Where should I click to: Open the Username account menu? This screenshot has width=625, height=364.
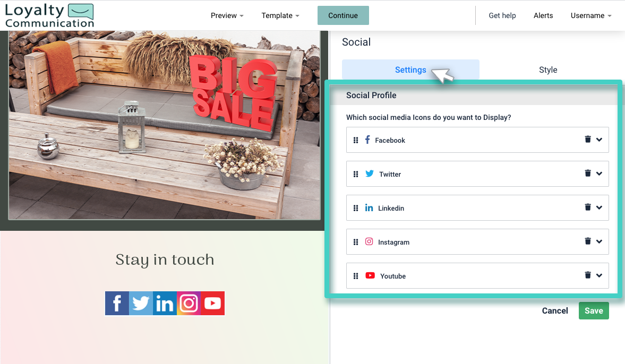tap(590, 15)
